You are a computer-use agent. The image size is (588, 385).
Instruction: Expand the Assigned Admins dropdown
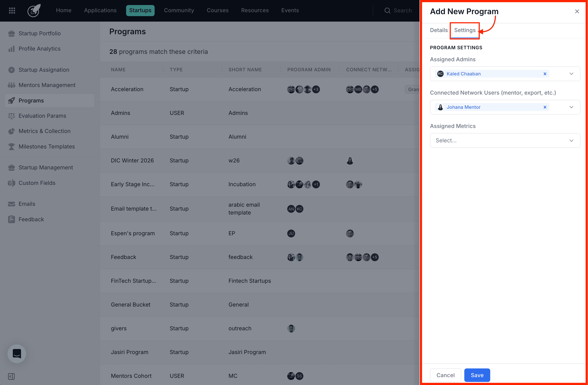[571, 74]
